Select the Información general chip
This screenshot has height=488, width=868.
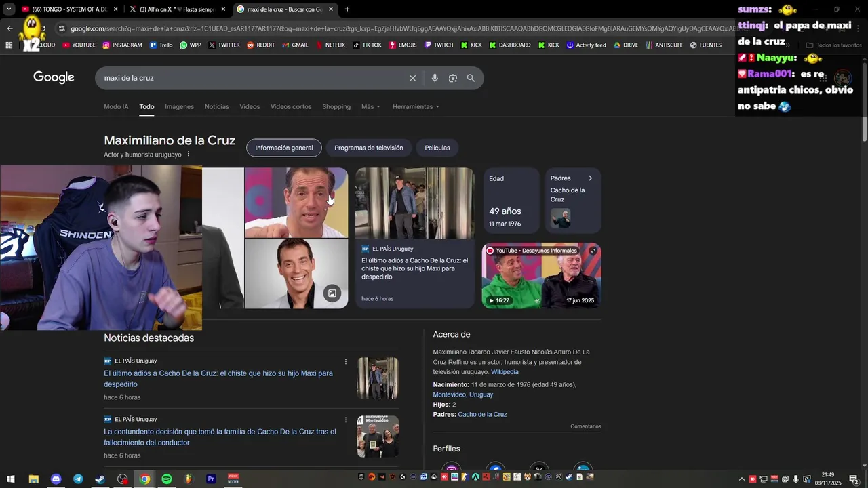[x=284, y=148]
